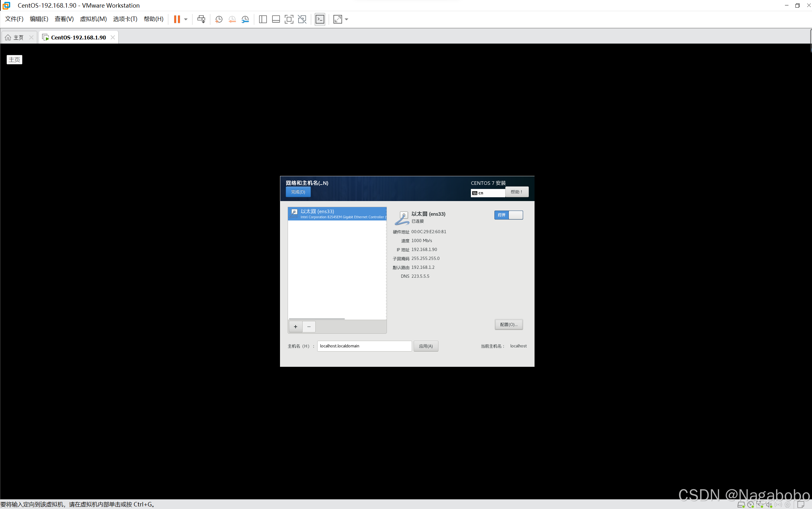Click the Unity mode crossed-windows icon

(302, 19)
